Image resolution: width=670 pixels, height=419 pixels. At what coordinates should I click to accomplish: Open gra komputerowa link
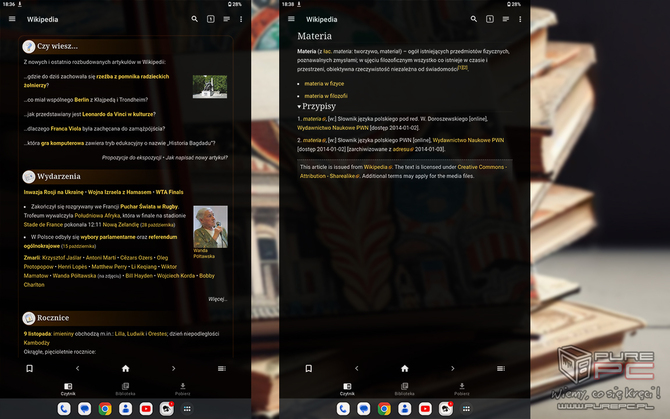point(62,143)
